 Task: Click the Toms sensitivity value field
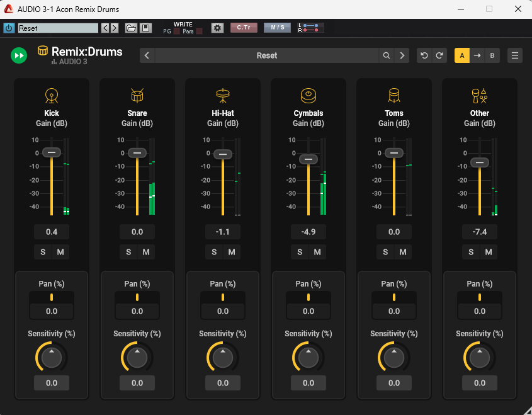pos(394,383)
